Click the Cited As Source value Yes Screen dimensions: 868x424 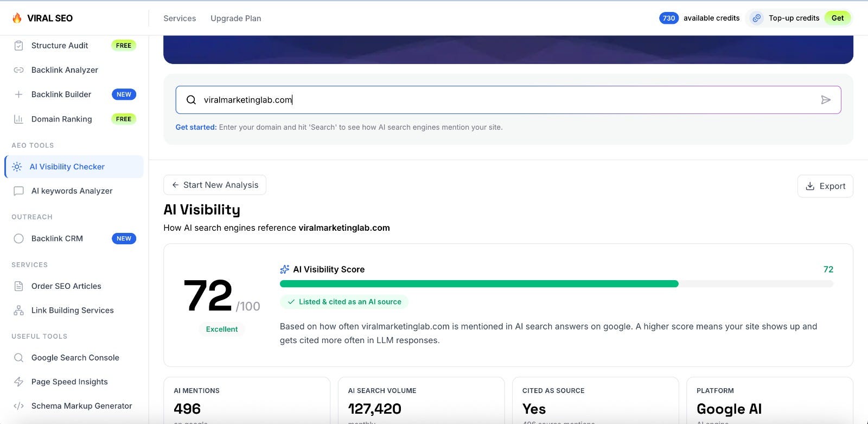click(534, 409)
